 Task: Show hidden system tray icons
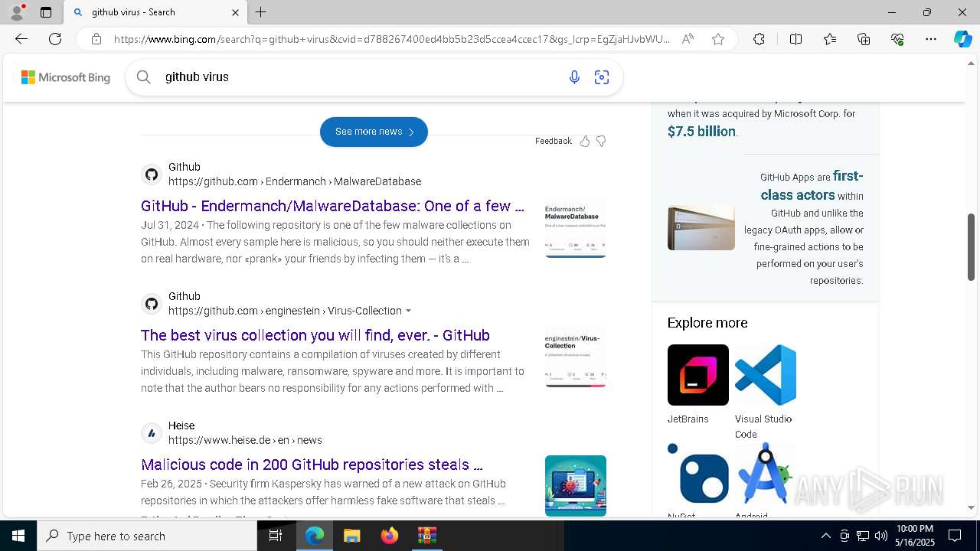point(825,536)
